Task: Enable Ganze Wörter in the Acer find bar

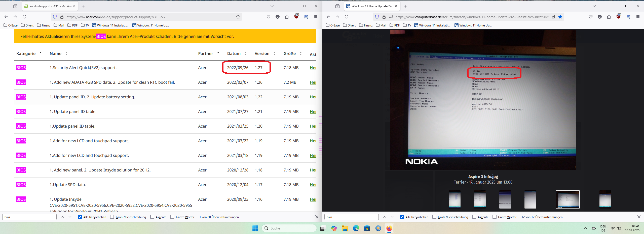Action: point(172,217)
